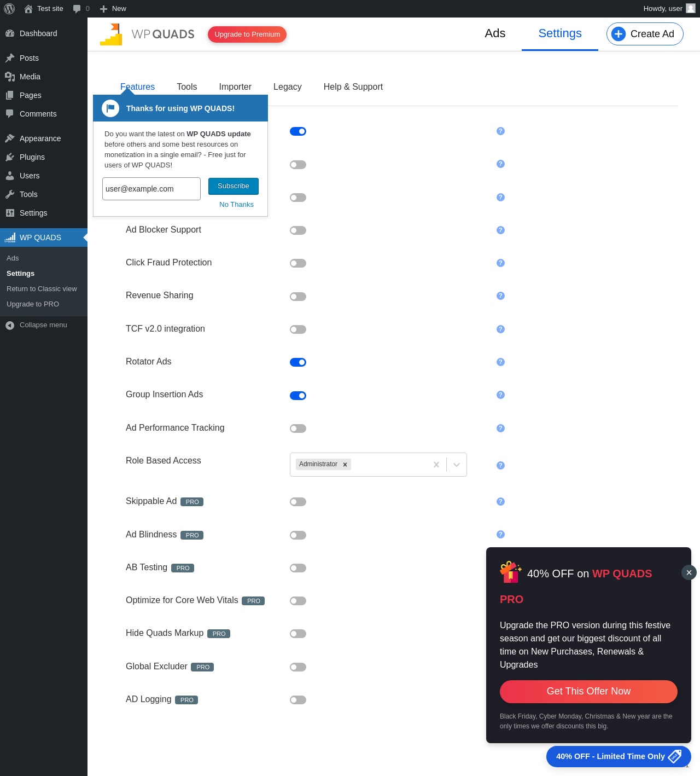Disable Group Insertion Ads toggle
This screenshot has height=776, width=700.
pos(298,396)
